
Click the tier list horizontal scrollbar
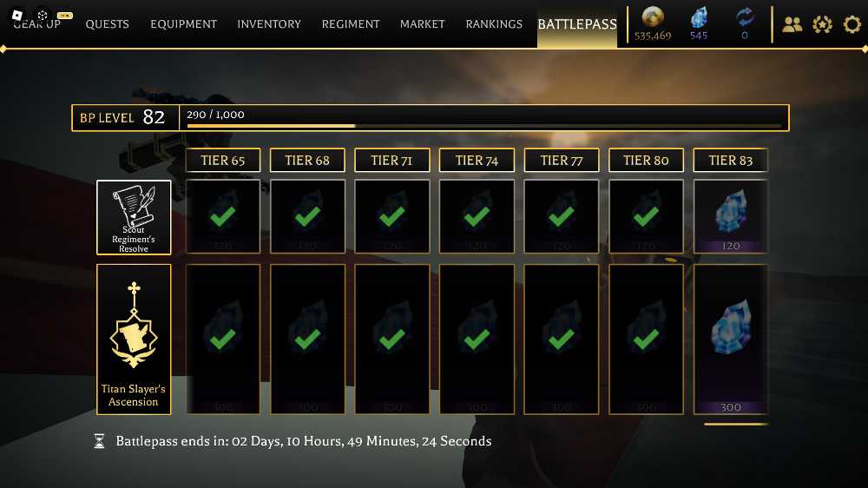tap(736, 425)
